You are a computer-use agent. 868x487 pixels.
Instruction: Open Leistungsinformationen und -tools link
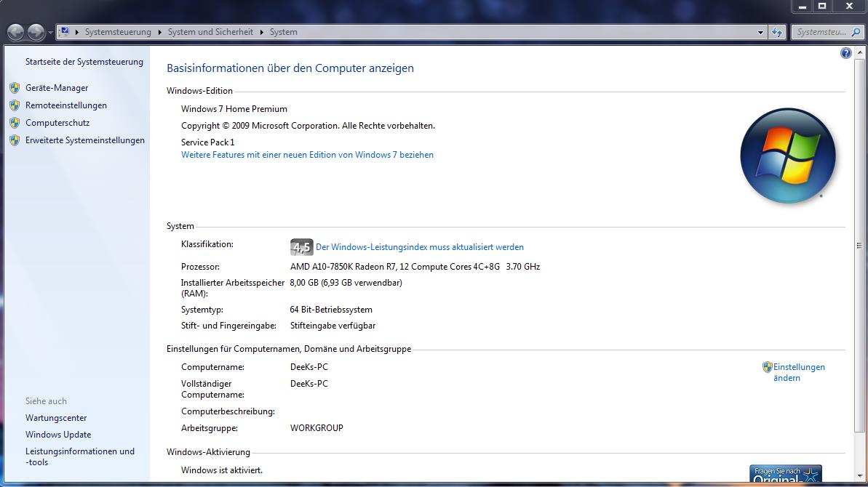(x=80, y=456)
